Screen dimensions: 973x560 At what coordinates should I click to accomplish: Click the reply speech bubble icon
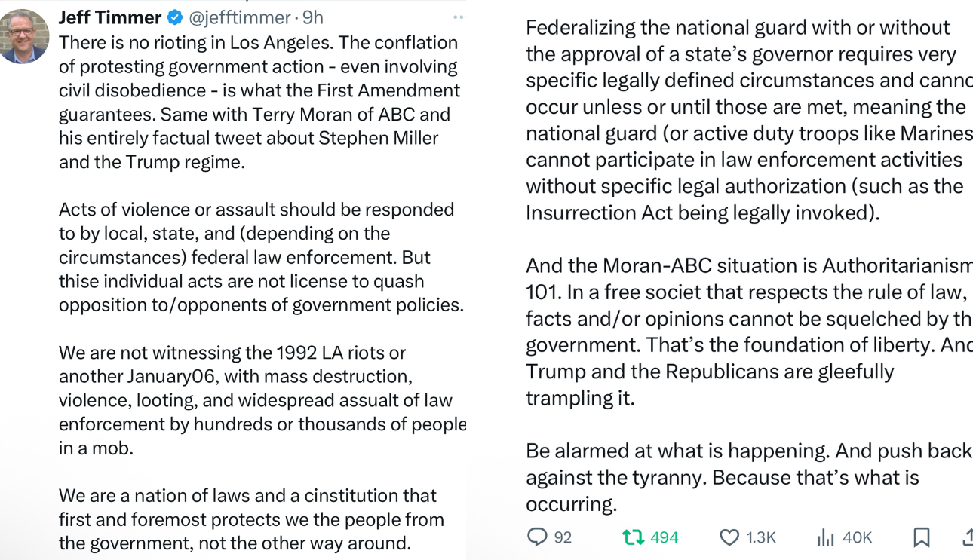point(537,537)
